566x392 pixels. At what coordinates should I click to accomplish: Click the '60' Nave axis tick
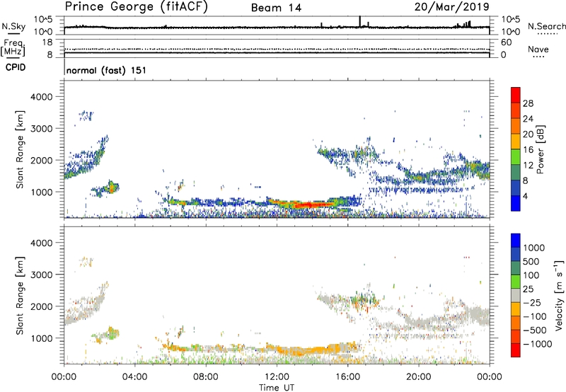point(506,42)
